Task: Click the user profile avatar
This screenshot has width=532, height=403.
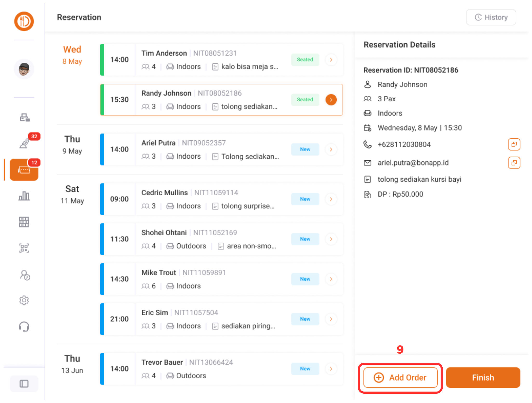Action: (x=24, y=69)
